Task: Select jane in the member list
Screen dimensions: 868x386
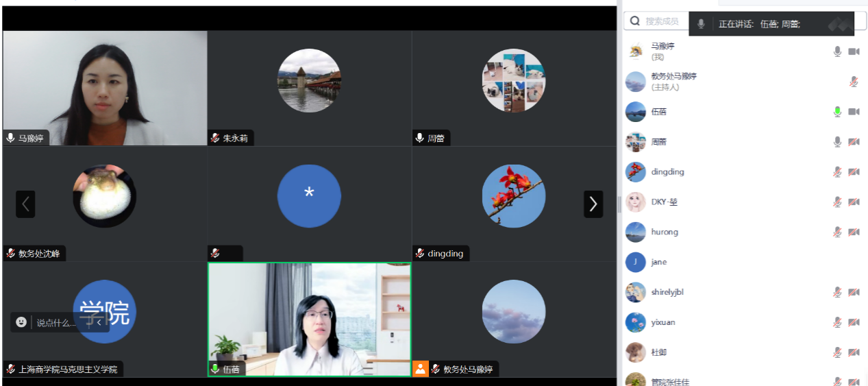Action: [658, 262]
